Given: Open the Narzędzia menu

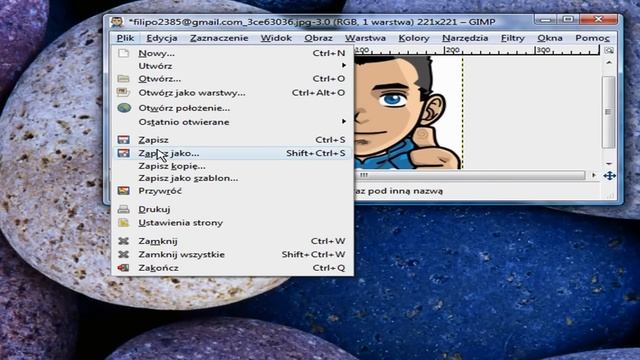Looking at the screenshot, I should (465, 38).
